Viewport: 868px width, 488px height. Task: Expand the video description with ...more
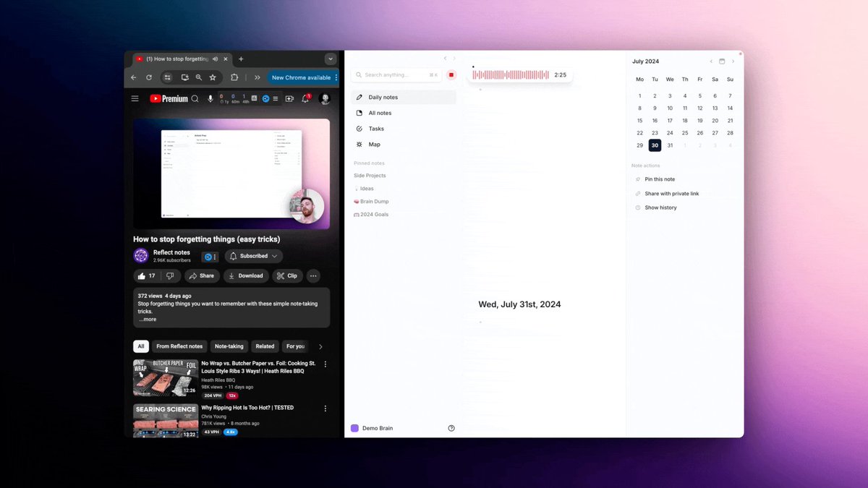(x=148, y=319)
